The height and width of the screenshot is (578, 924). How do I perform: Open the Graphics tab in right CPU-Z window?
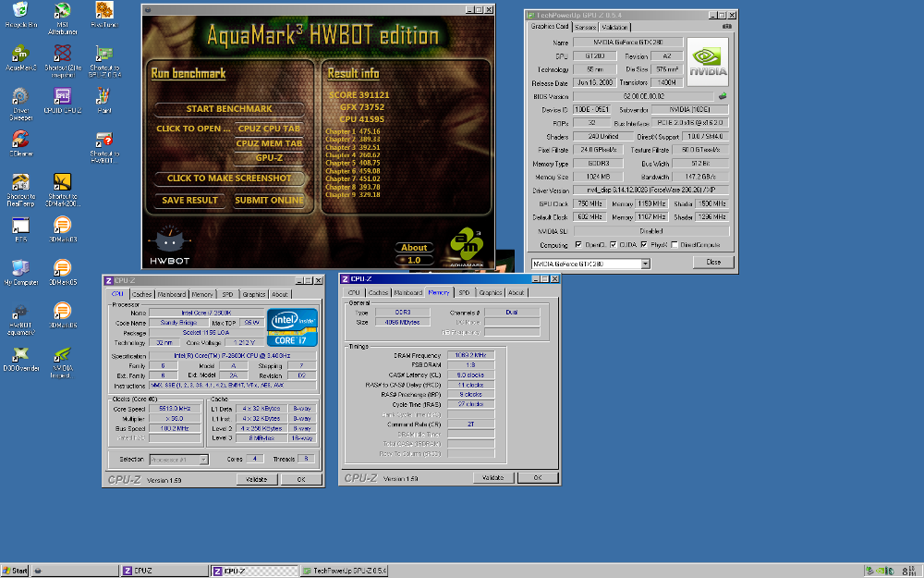[x=491, y=292]
